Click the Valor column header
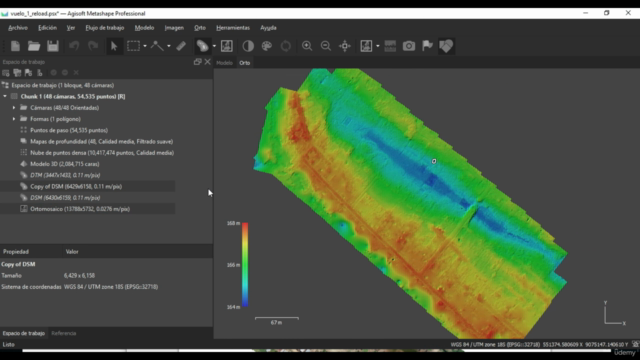 72,251
